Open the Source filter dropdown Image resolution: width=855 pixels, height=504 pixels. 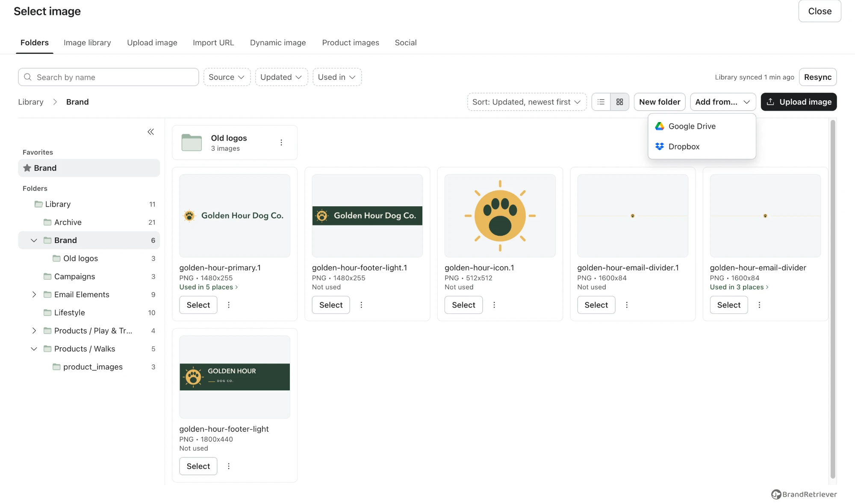click(x=227, y=77)
